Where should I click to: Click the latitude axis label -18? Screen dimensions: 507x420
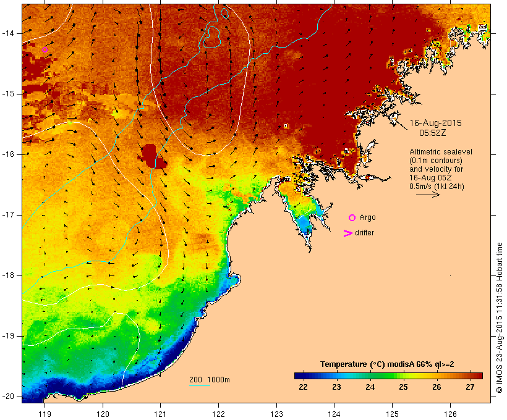pyautogui.click(x=8, y=275)
